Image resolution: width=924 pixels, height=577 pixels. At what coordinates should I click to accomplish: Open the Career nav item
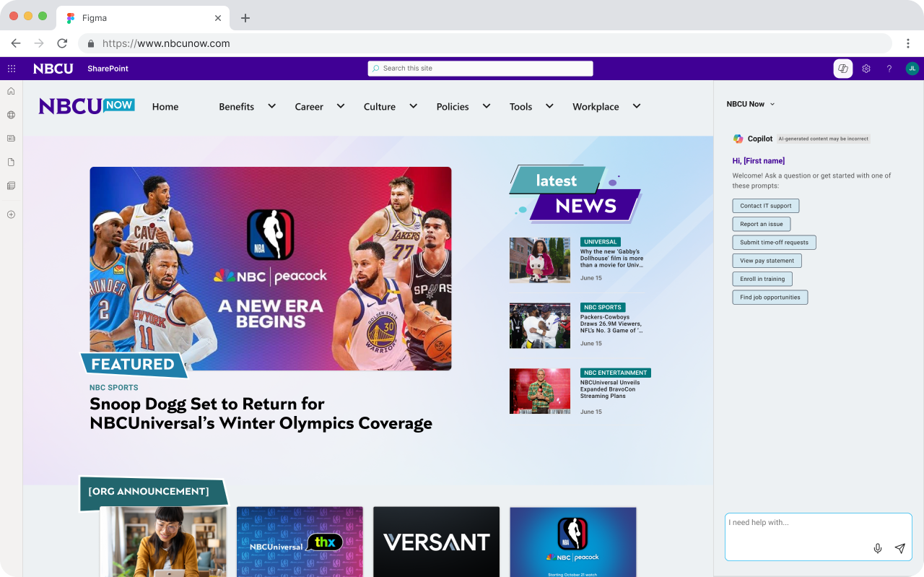309,107
